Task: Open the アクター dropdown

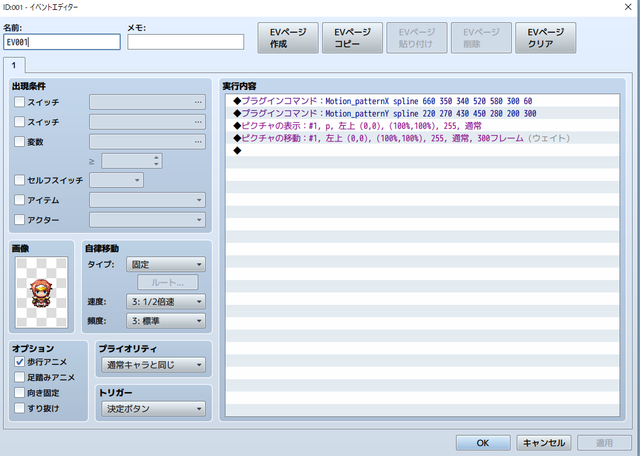Action: point(147,220)
